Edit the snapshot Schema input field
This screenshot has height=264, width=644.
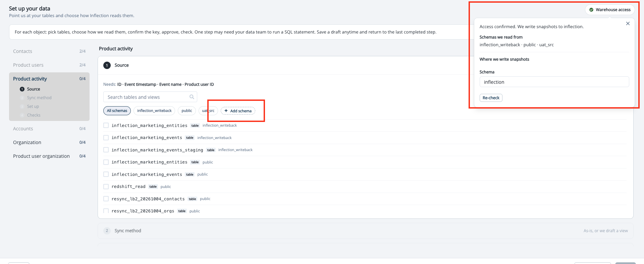(x=554, y=82)
